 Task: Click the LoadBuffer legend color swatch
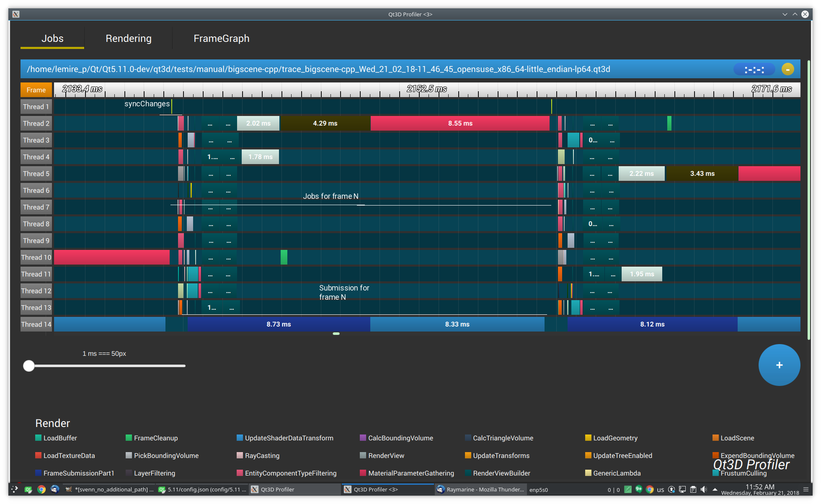click(x=39, y=438)
